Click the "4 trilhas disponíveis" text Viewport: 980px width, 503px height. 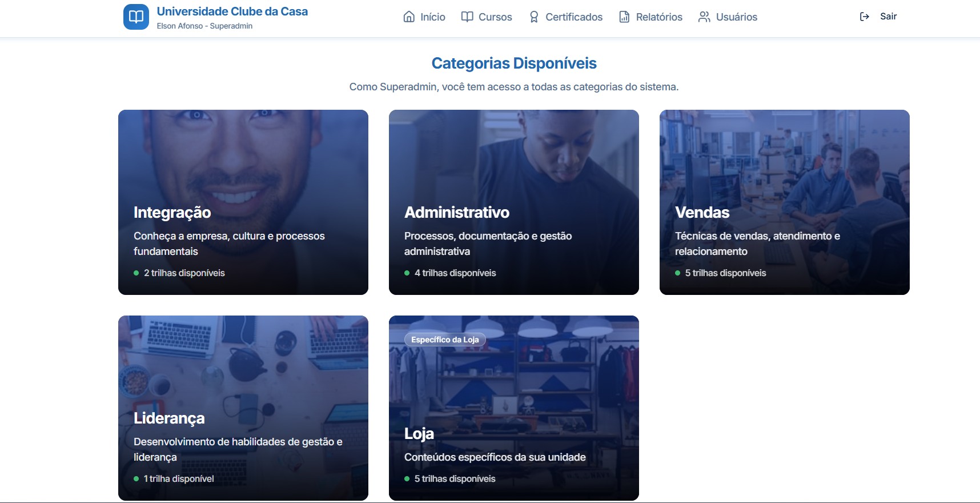point(455,273)
